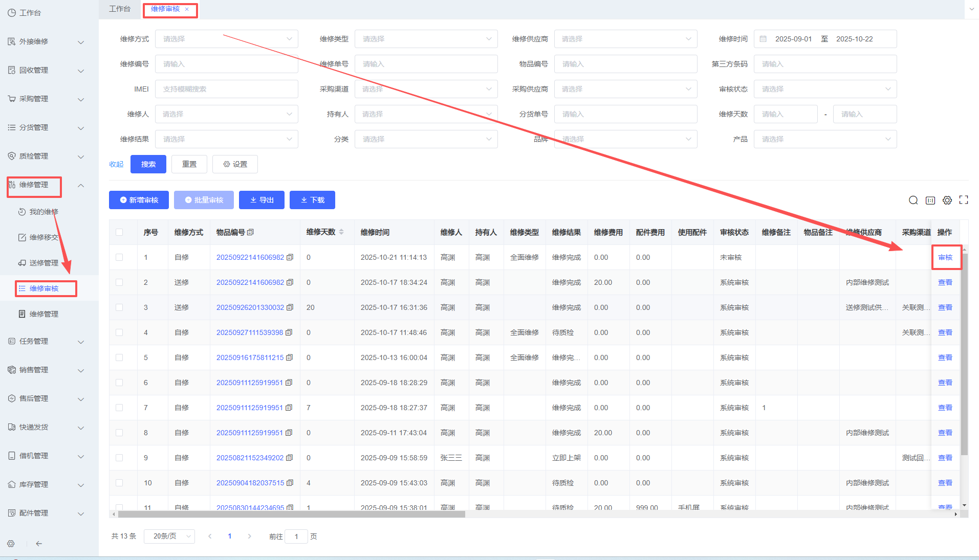Viewport: 979px width, 560px height.
Task: Check the checkbox for row 1
Action: click(119, 257)
